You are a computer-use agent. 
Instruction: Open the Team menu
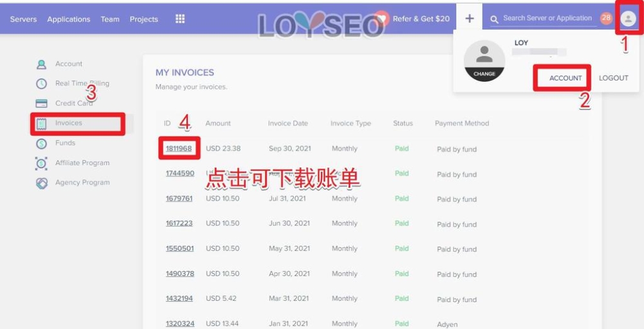110,19
